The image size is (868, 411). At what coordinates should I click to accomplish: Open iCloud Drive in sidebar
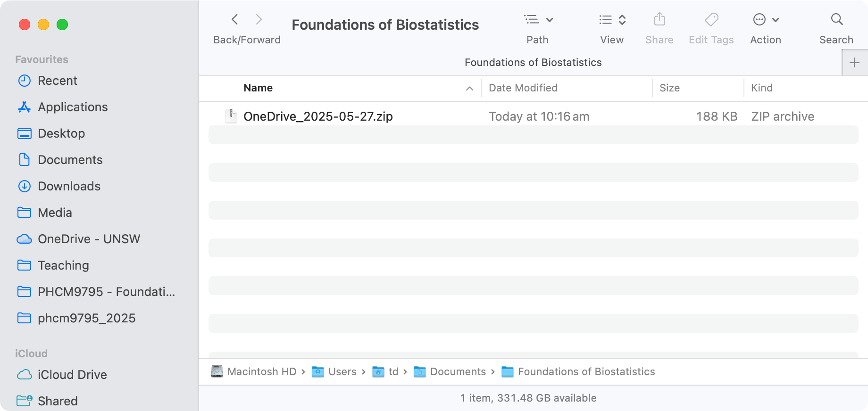[72, 375]
